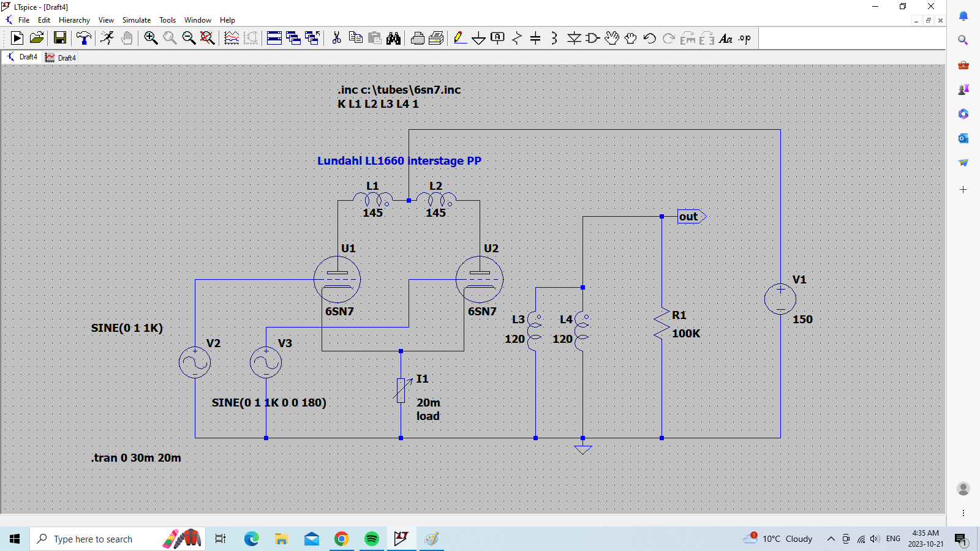Image resolution: width=980 pixels, height=551 pixels.
Task: Place an Inductor component tool
Action: tap(554, 38)
